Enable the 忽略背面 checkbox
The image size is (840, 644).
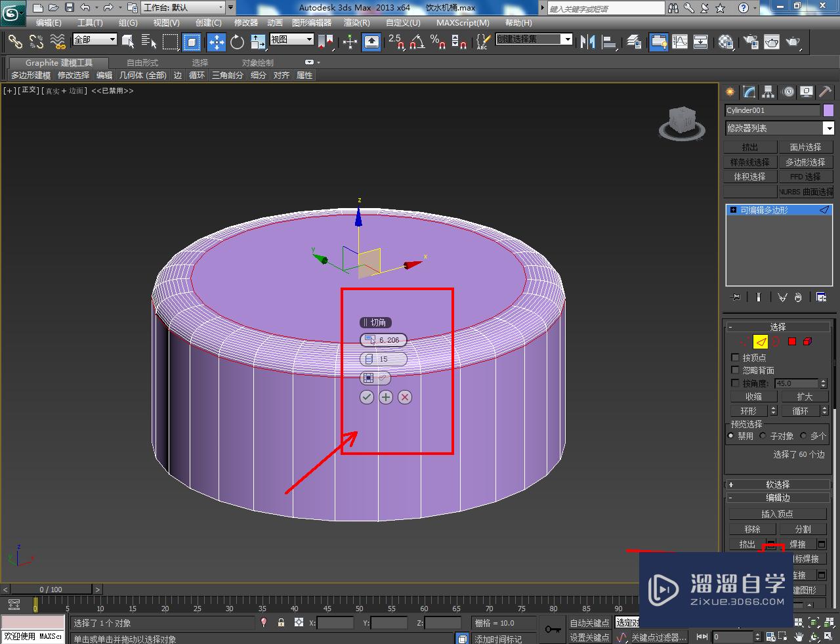coord(735,370)
